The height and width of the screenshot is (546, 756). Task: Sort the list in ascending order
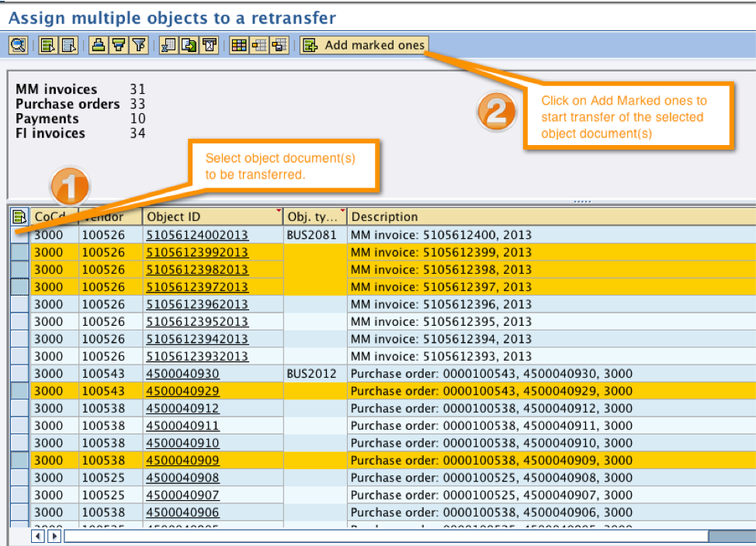[99, 46]
